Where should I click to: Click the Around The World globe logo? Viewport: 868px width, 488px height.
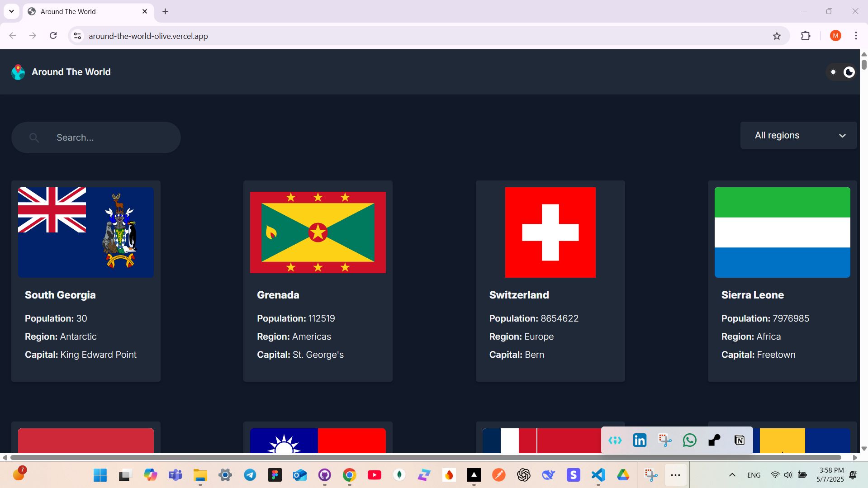point(18,72)
